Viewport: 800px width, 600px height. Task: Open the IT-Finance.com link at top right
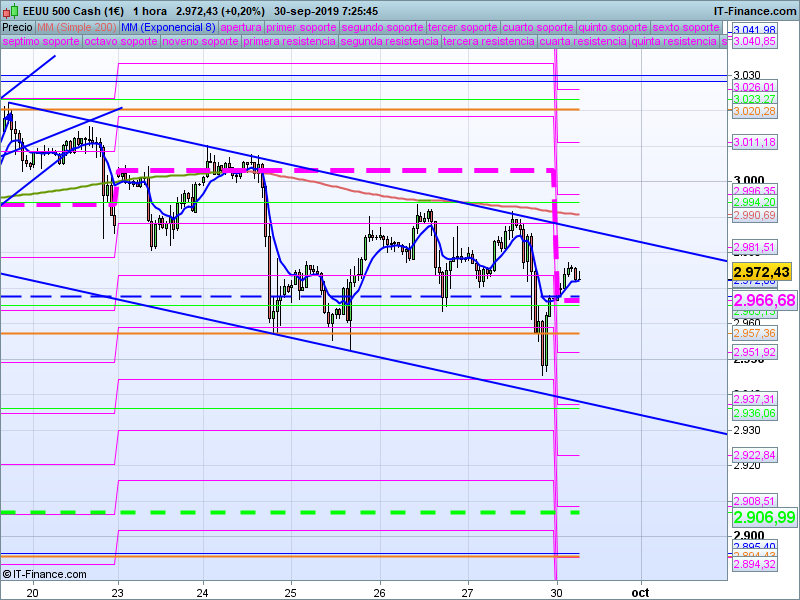[754, 11]
